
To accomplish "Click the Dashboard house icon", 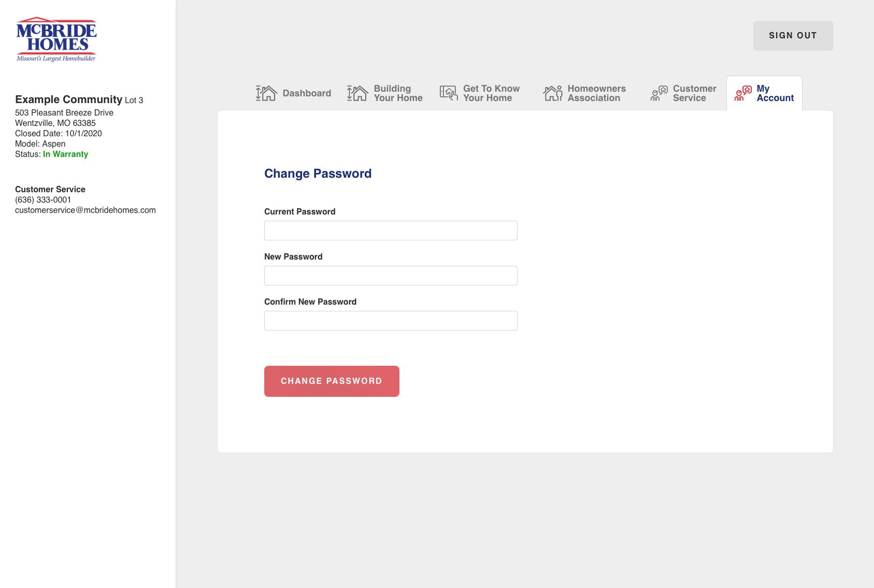I will pyautogui.click(x=266, y=93).
